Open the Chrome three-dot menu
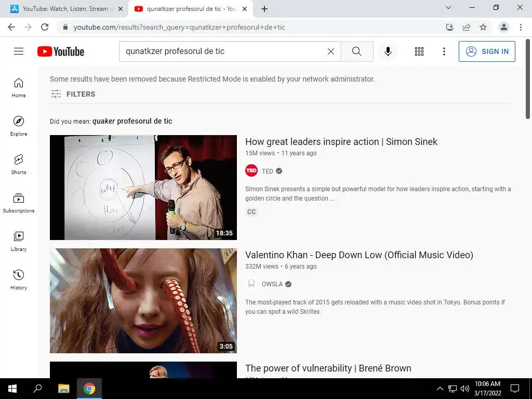The width and height of the screenshot is (532, 399). coord(521,27)
